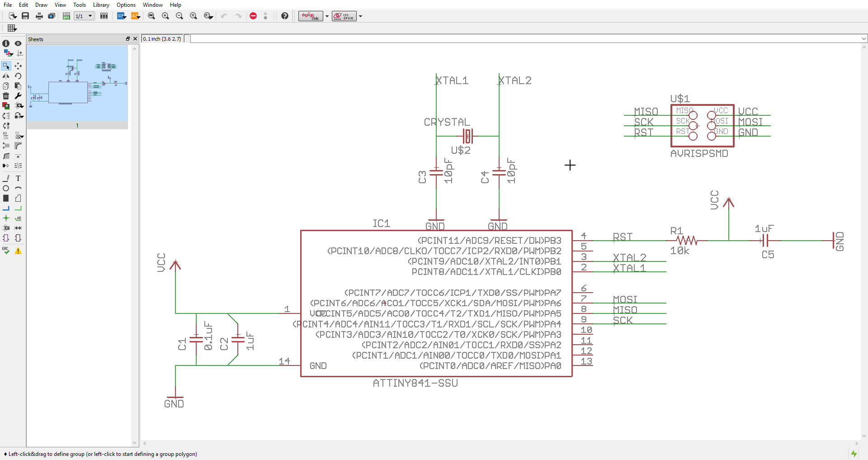The width and height of the screenshot is (868, 460).
Task: Select the Rotate tool
Action: click(x=18, y=76)
